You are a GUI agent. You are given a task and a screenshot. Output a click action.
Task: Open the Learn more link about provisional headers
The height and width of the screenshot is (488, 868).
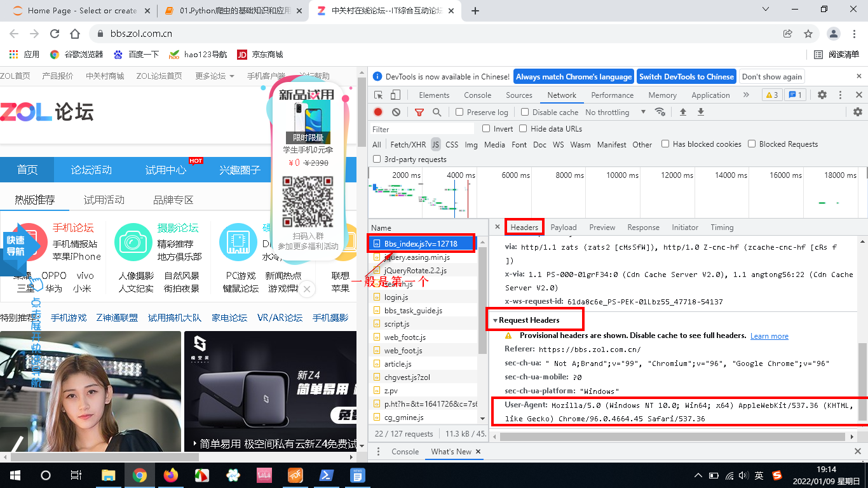click(769, 335)
